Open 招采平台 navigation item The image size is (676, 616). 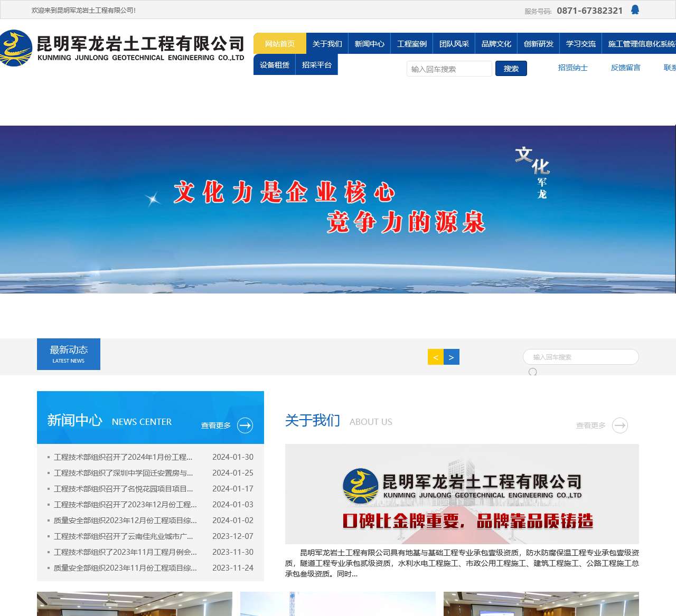coord(317,65)
